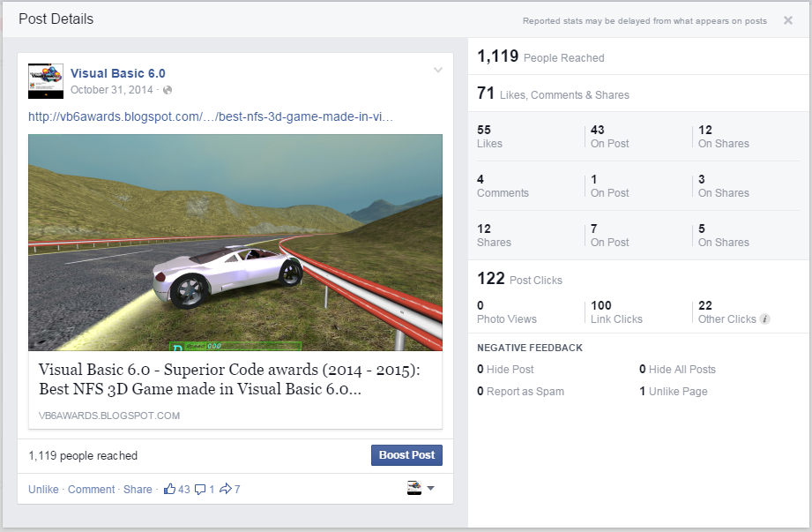Expand the post options chevron

tap(438, 70)
